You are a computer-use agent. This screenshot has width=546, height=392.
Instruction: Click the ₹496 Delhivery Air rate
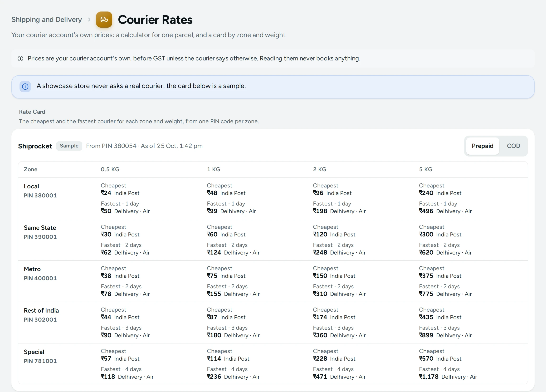(445, 211)
